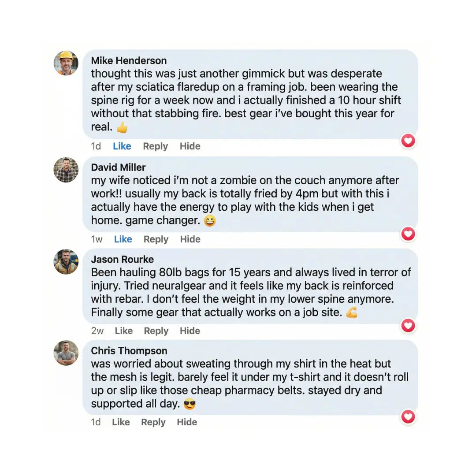The height and width of the screenshot is (476, 476).
Task: Like Chris Thompson's comment
Action: click(121, 422)
